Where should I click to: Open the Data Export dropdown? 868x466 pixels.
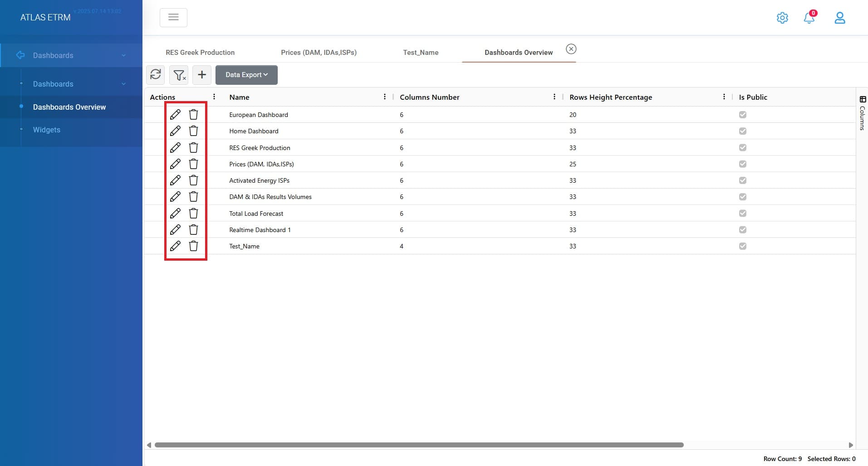click(246, 75)
